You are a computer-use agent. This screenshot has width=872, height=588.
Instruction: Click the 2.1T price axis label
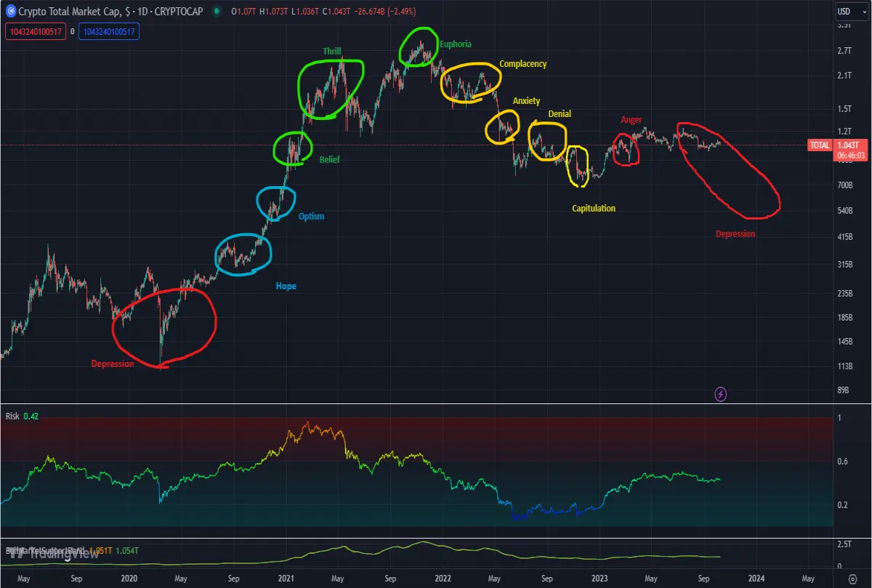[844, 76]
